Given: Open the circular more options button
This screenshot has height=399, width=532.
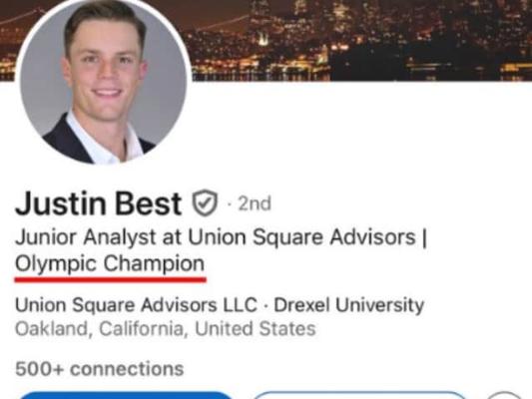Looking at the screenshot, I should point(504,395).
